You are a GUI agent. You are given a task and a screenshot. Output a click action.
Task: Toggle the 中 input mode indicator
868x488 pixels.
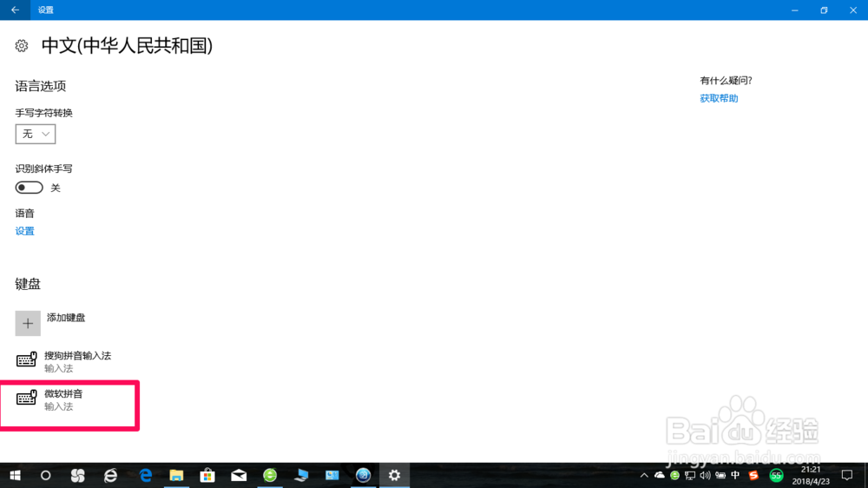735,475
